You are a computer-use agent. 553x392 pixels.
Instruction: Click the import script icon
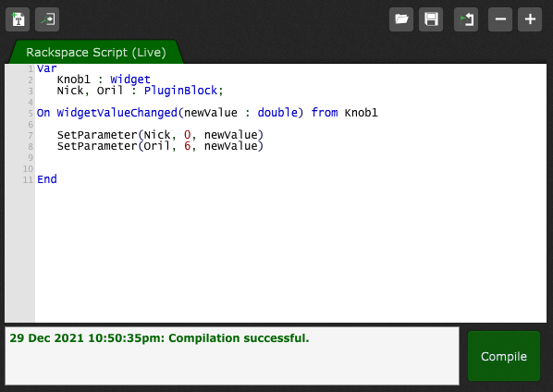47,19
